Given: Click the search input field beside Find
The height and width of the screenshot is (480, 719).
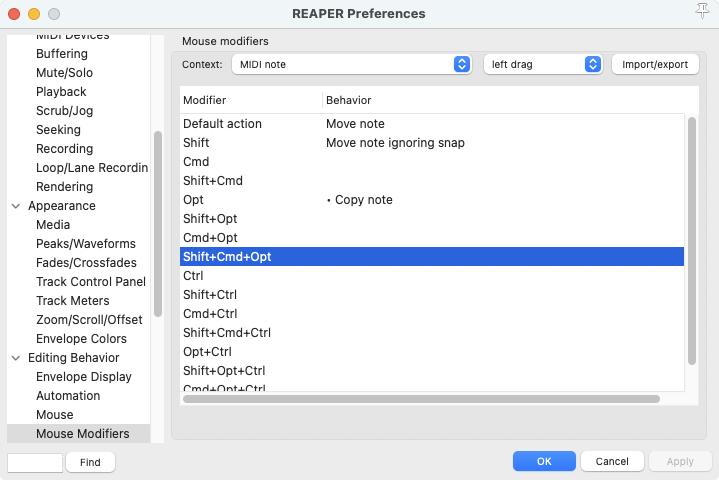Looking at the screenshot, I should [x=35, y=462].
